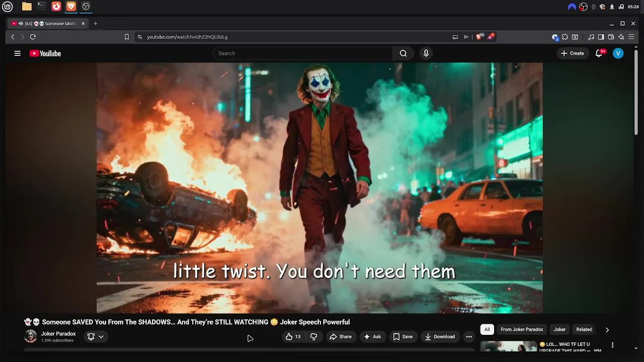Close the YouTube tab

(x=83, y=24)
